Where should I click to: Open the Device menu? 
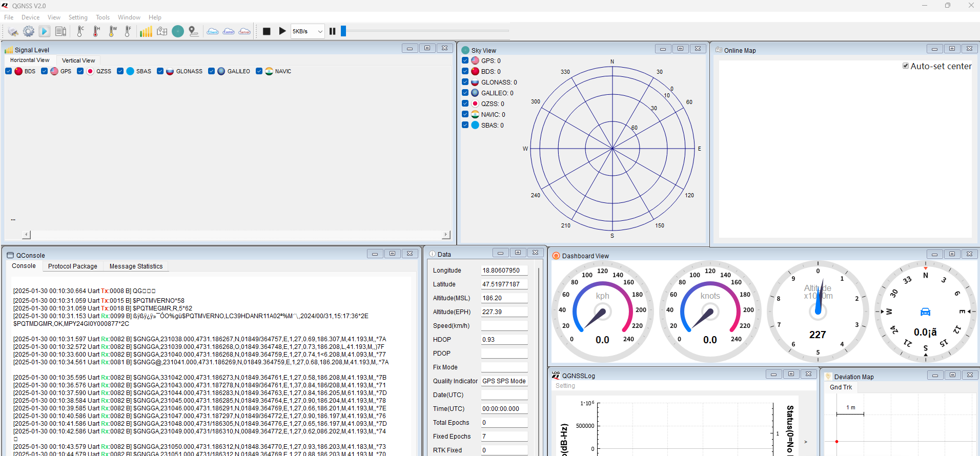[x=30, y=17]
